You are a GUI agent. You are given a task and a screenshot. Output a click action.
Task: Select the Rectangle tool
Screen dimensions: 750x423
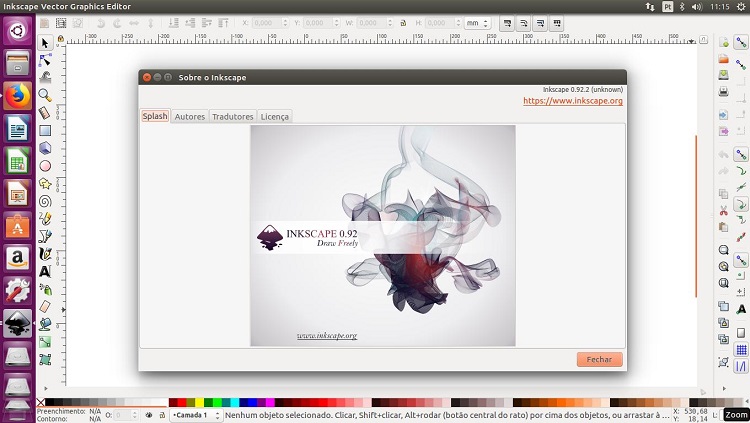point(45,131)
